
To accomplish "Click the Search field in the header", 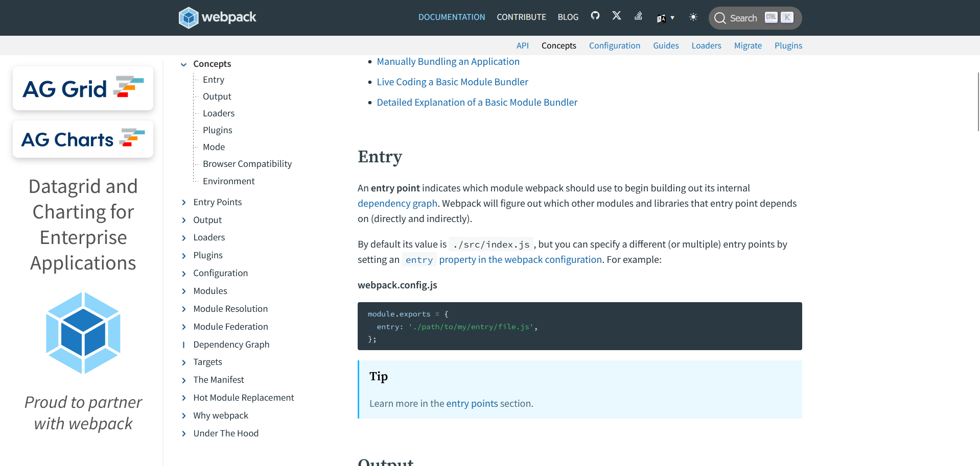I will tap(755, 18).
